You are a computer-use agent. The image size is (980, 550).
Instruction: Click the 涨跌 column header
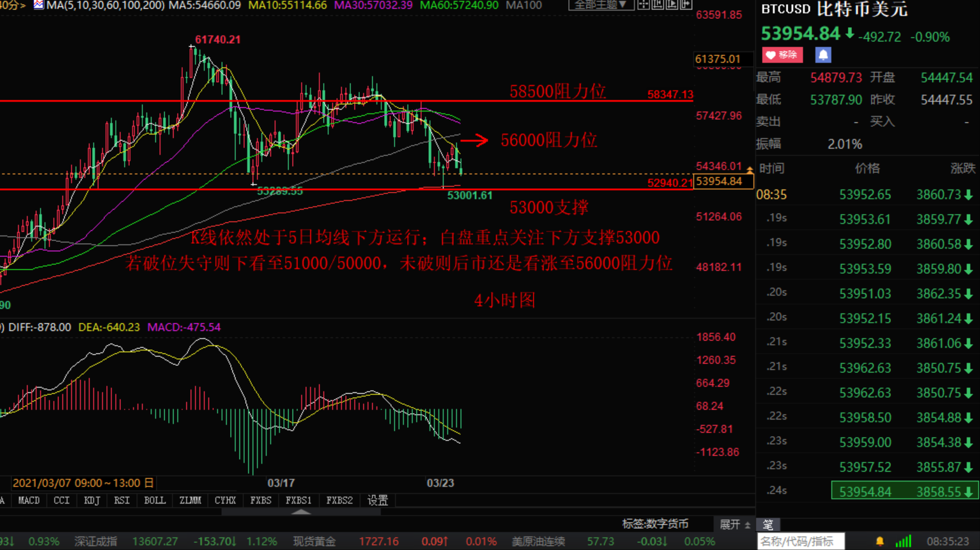coord(963,168)
